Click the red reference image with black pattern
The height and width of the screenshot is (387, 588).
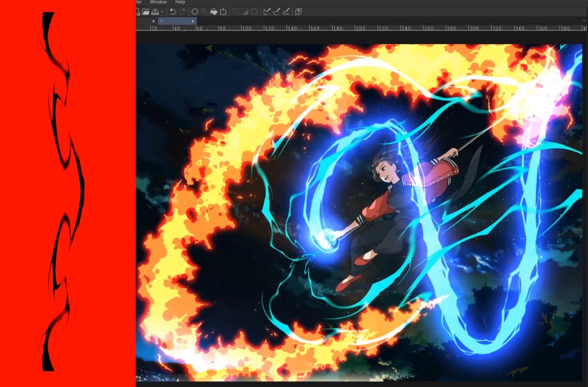68,193
